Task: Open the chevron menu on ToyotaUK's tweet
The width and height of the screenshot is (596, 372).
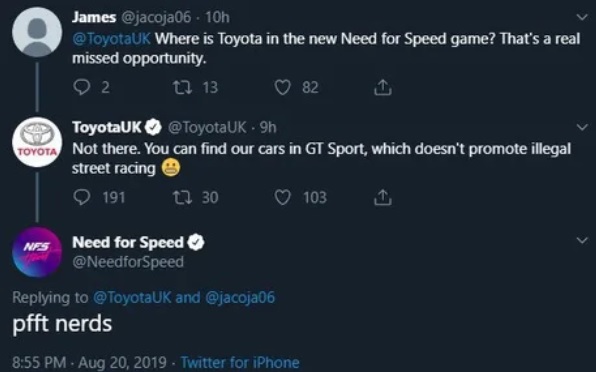Action: coord(582,127)
